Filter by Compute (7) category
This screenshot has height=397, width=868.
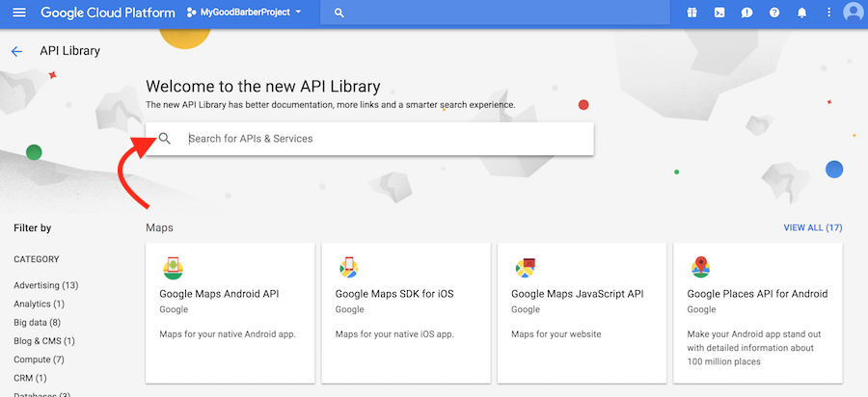tap(39, 359)
